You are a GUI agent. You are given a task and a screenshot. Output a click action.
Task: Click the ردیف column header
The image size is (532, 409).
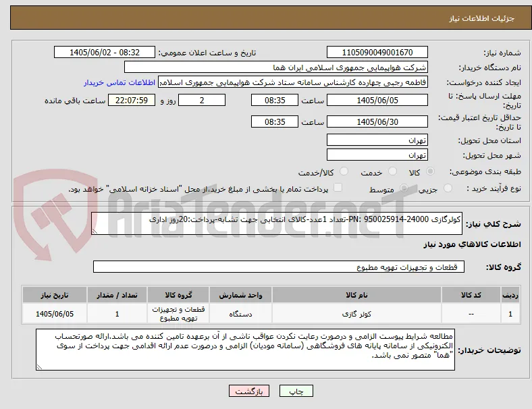coord(510,295)
